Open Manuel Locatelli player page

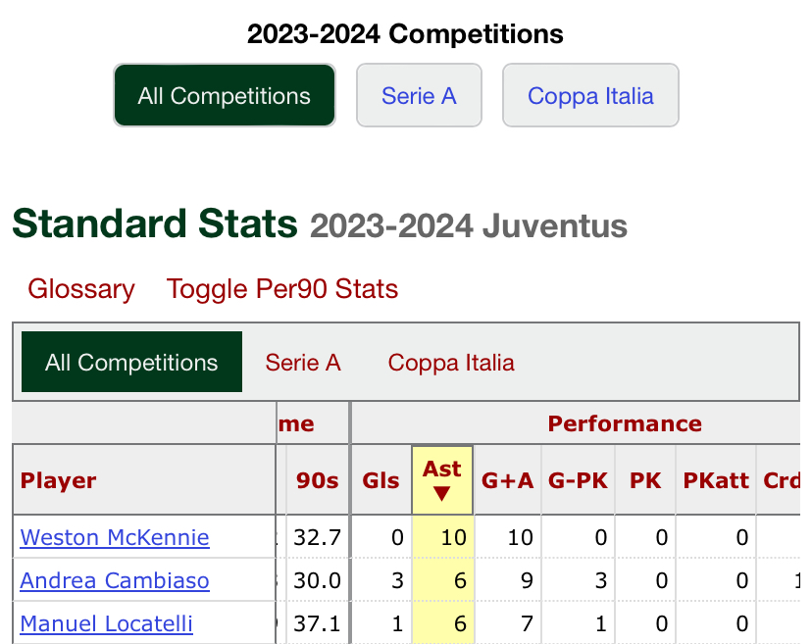(107, 623)
